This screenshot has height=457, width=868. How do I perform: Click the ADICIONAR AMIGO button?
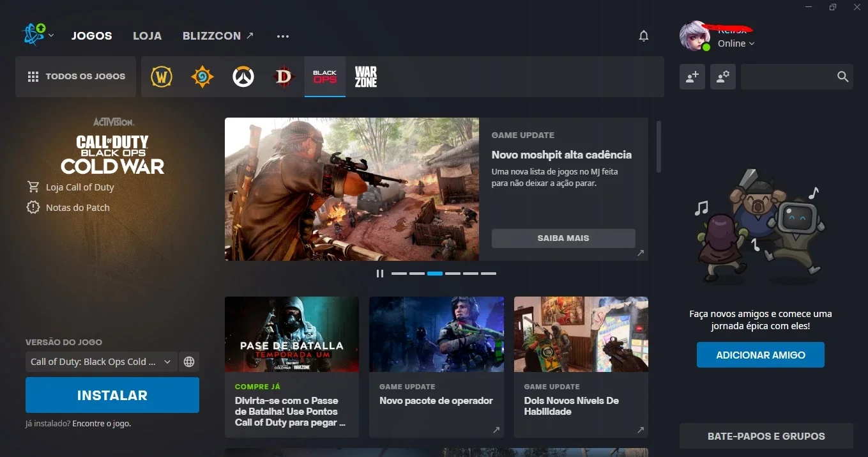(x=761, y=355)
